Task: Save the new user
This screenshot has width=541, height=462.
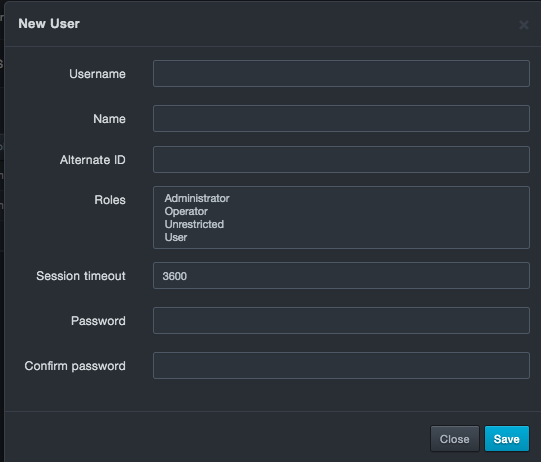Action: (x=506, y=439)
